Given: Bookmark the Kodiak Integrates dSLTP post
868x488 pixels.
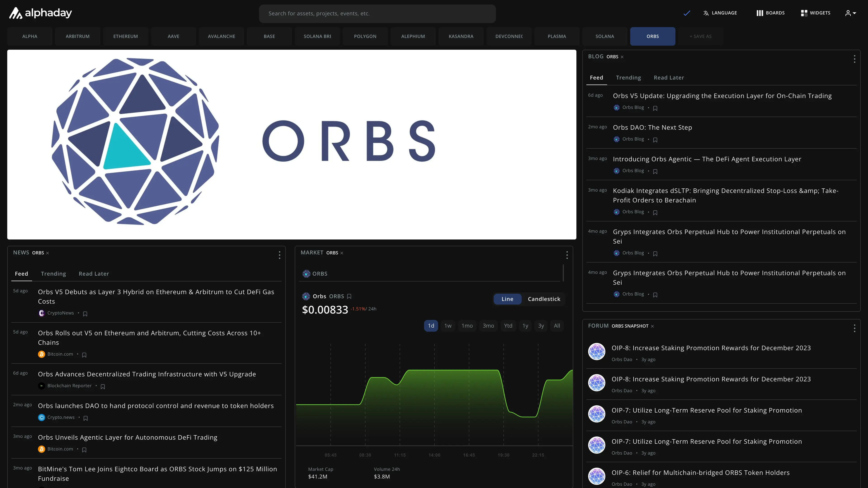Looking at the screenshot, I should pyautogui.click(x=655, y=213).
